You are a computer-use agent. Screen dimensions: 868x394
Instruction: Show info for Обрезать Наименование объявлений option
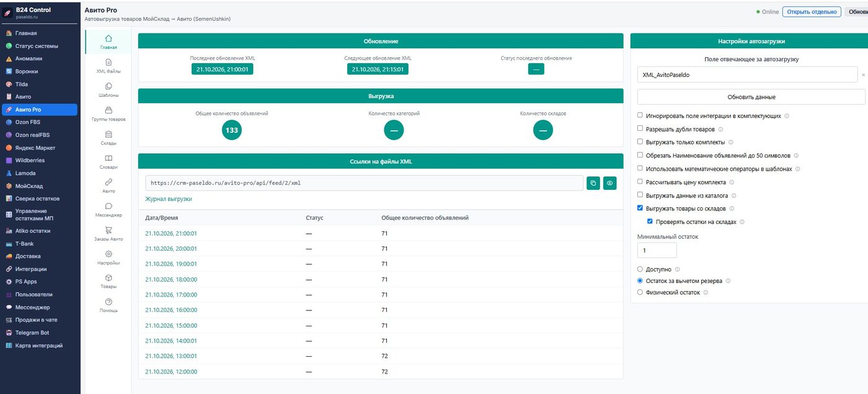[796, 156]
